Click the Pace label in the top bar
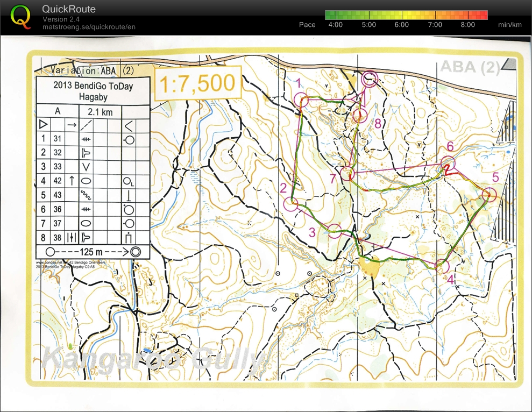The width and height of the screenshot is (532, 412). pos(307,25)
